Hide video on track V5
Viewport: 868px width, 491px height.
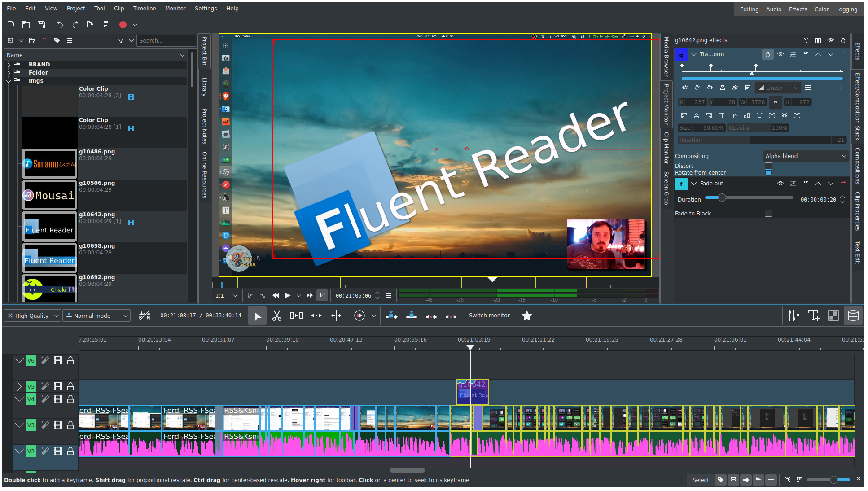point(58,386)
